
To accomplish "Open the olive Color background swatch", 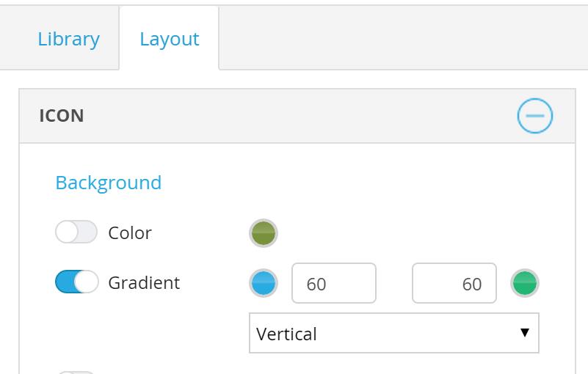I will coord(264,233).
